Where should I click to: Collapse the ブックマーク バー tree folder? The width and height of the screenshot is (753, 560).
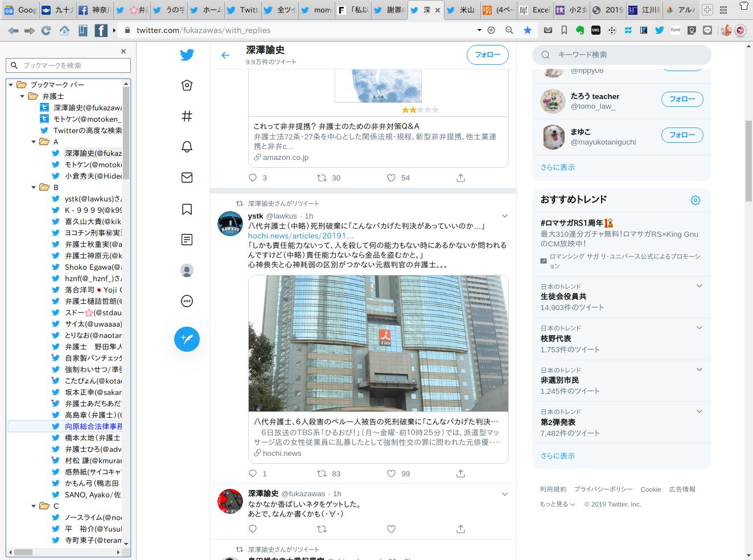(11, 85)
